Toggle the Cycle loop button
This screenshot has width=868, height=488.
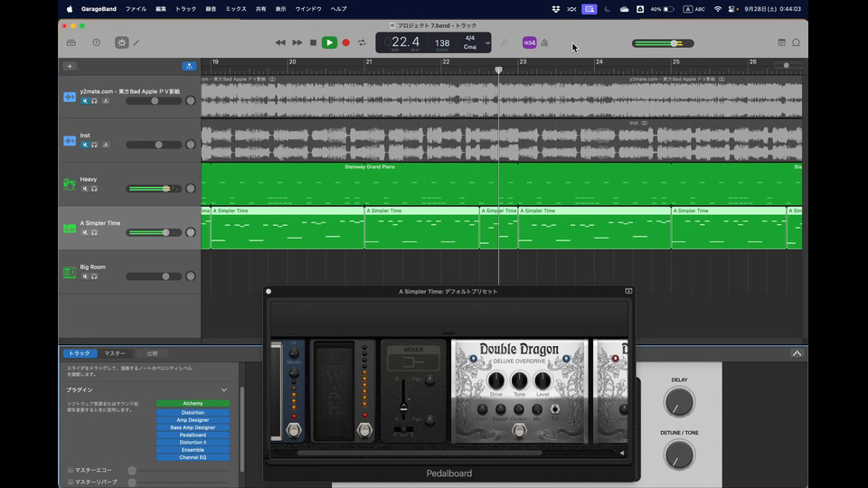click(x=362, y=42)
